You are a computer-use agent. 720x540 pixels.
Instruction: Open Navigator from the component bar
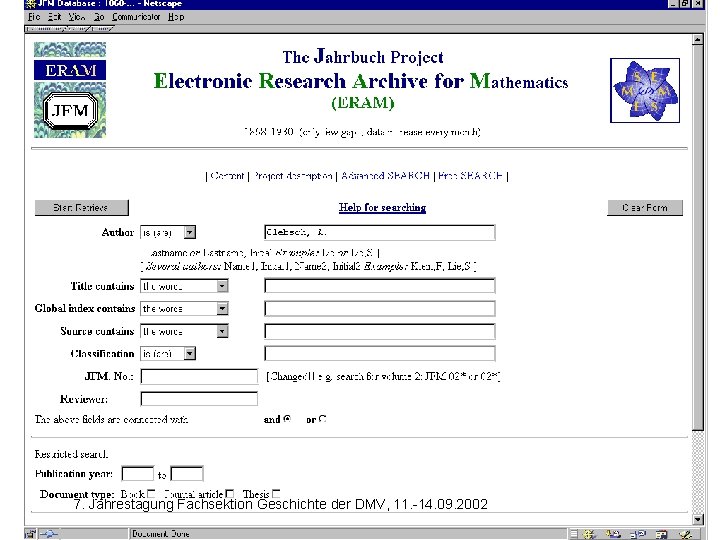coord(589,534)
